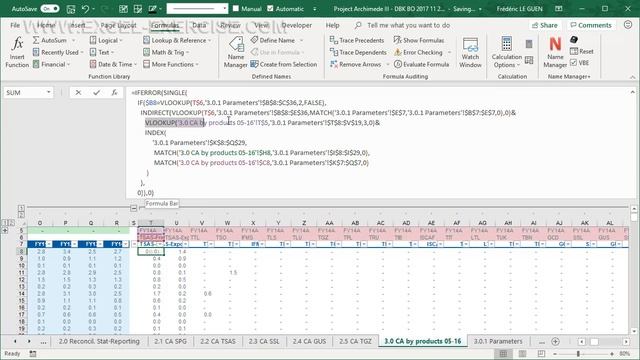Switch to the Help tab
640x360 pixels.
pos(332,25)
